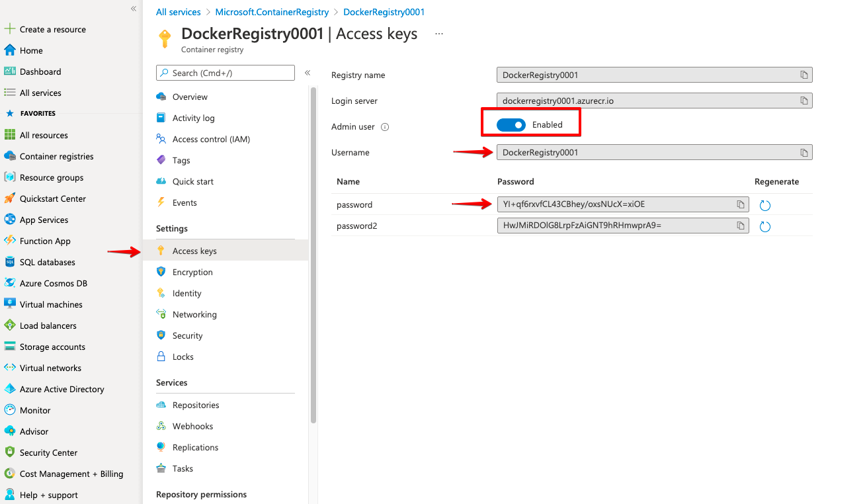The width and height of the screenshot is (867, 504).
Task: Regenerate password2 key
Action: tap(765, 227)
